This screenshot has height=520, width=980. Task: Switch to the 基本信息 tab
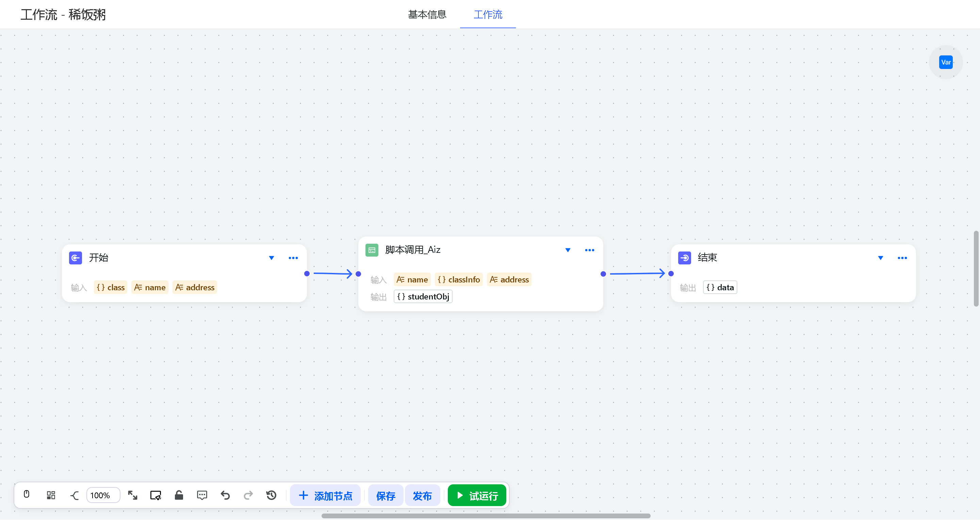point(427,14)
